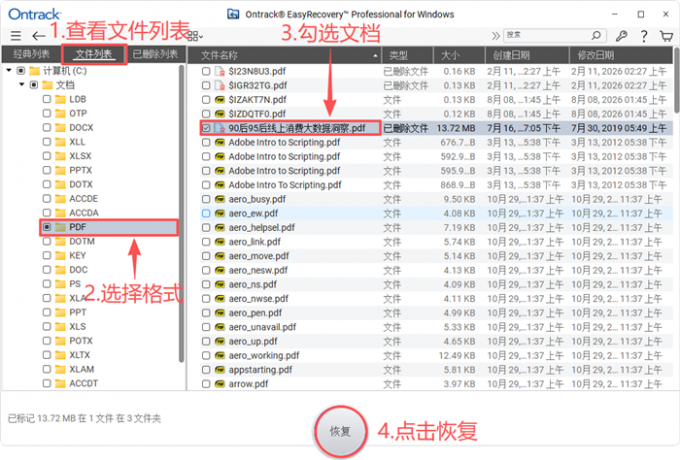Select file name aero_pen.pdf
This screenshot has width=680, height=460.
click(255, 313)
